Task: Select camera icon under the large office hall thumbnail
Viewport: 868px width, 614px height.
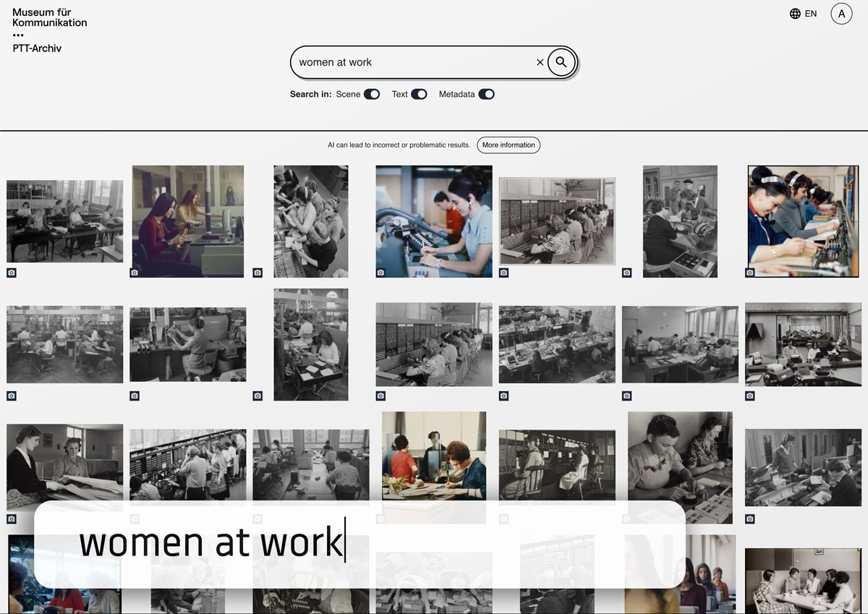Action: [503, 396]
